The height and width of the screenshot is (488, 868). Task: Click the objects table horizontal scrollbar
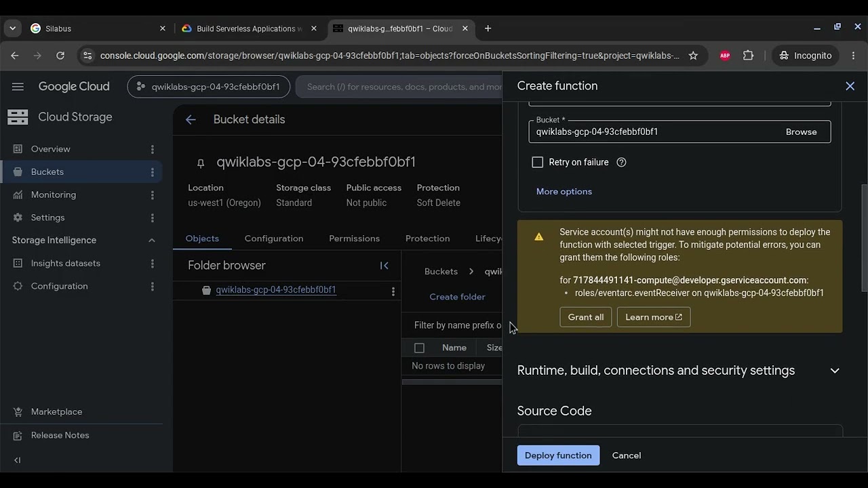(452, 382)
